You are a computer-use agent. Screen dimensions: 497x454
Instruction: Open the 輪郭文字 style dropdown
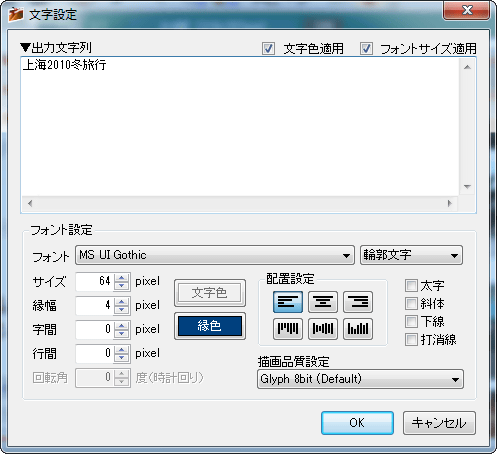(x=411, y=255)
